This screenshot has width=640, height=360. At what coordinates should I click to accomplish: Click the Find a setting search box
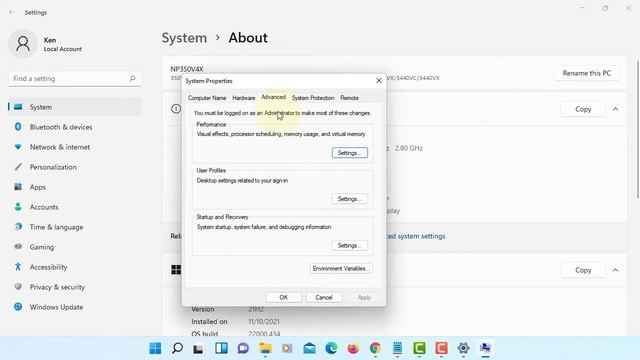tap(75, 78)
